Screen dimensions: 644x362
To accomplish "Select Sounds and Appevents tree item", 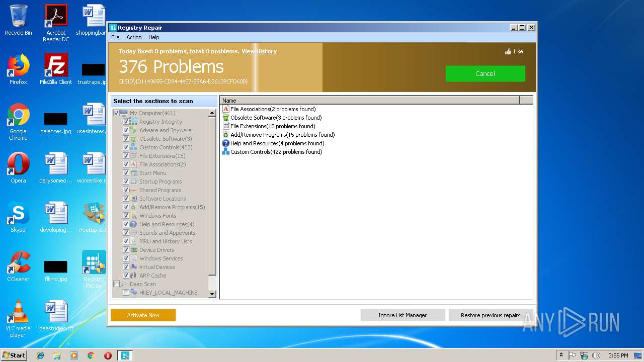I will [167, 233].
